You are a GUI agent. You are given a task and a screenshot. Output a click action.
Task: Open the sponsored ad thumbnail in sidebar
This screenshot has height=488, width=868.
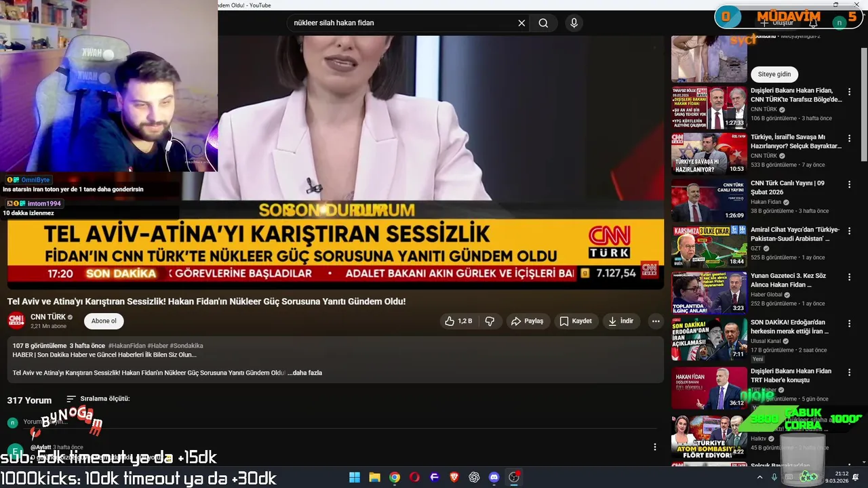point(709,58)
